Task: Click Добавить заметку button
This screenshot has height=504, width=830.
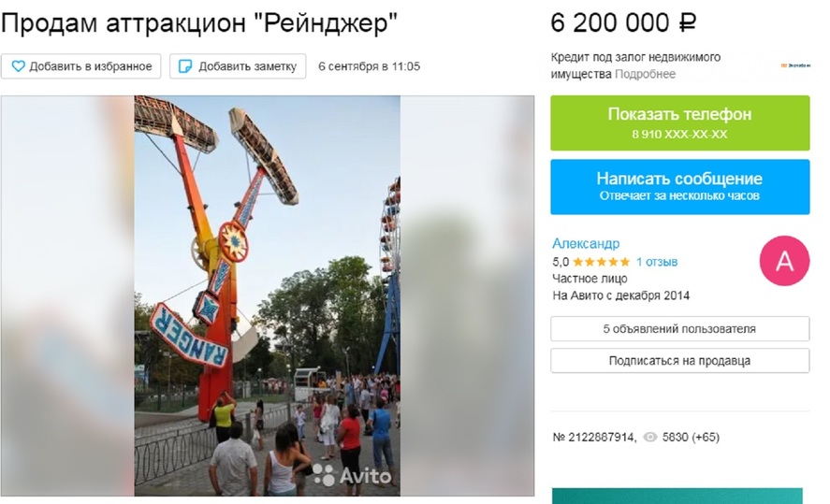Action: point(238,66)
